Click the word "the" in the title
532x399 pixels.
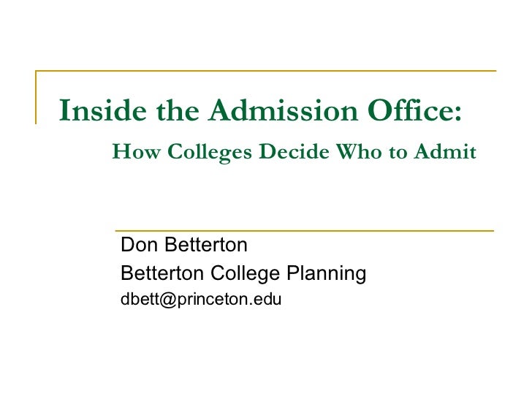[x=178, y=110]
